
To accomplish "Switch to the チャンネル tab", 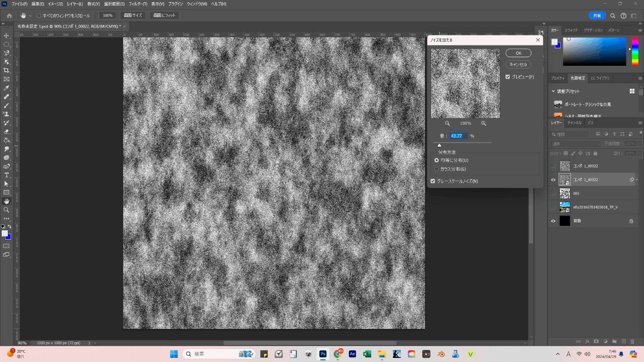I will [574, 123].
